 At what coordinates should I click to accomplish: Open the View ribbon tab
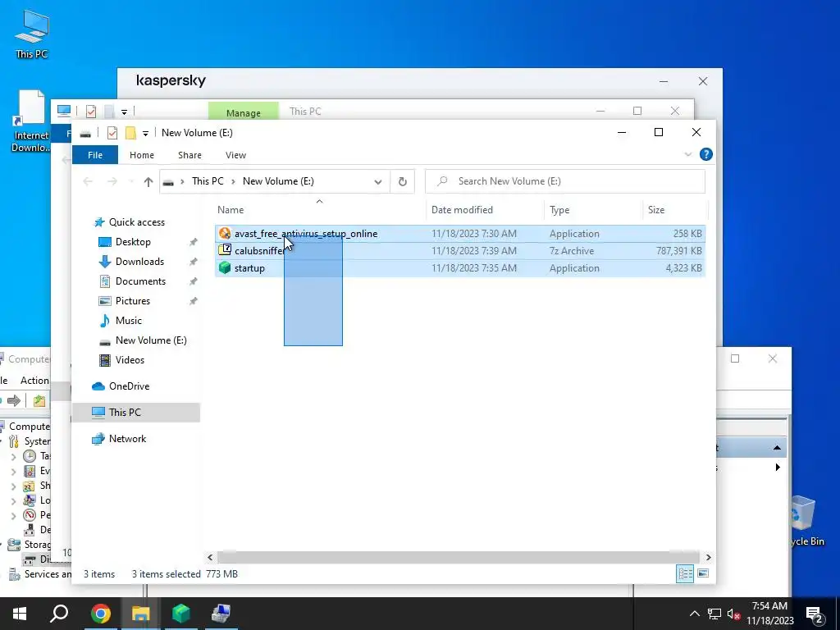pos(235,155)
